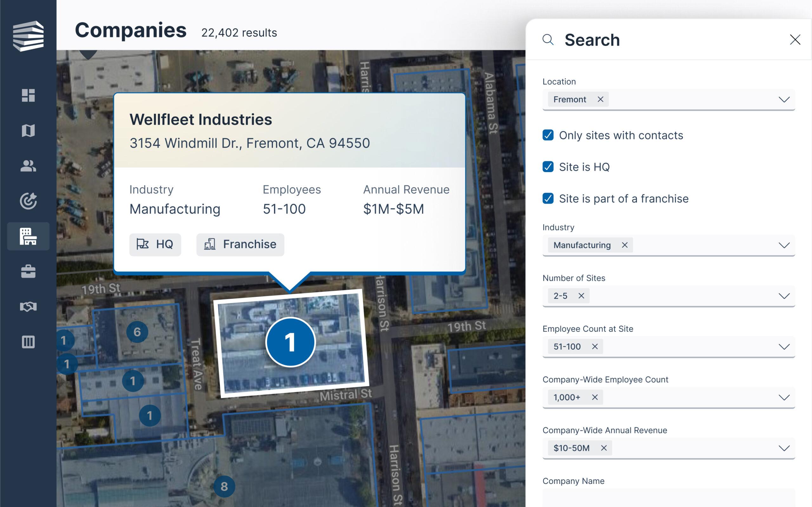Open the columns board icon in sidebar
This screenshot has height=507, width=812.
pos(28,342)
